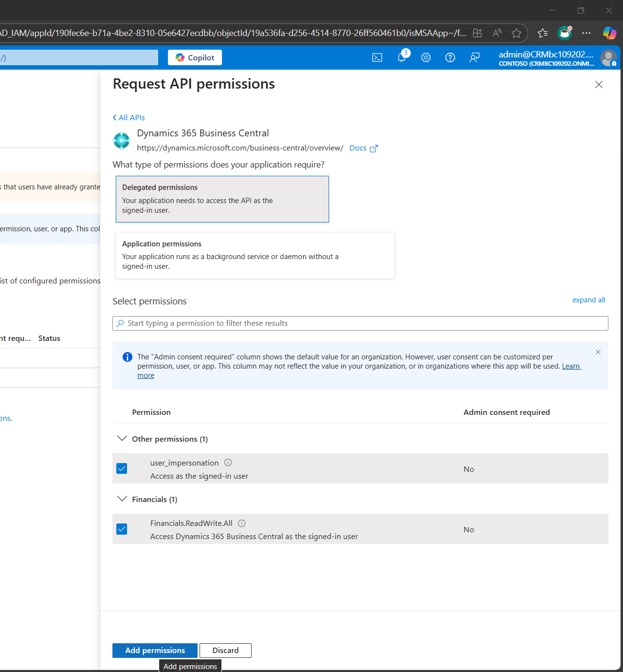The image size is (623, 672).
Task: Open the Learn more link in the info banner
Action: pos(571,366)
